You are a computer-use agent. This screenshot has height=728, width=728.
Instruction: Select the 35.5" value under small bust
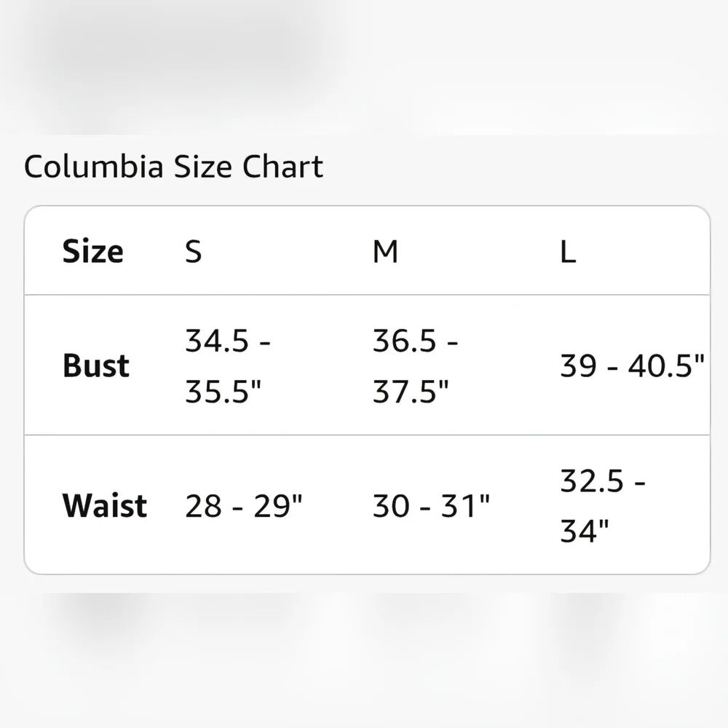coord(223,393)
